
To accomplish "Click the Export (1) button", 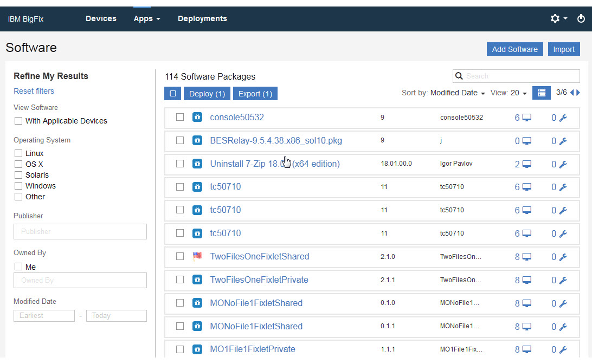I will [255, 94].
